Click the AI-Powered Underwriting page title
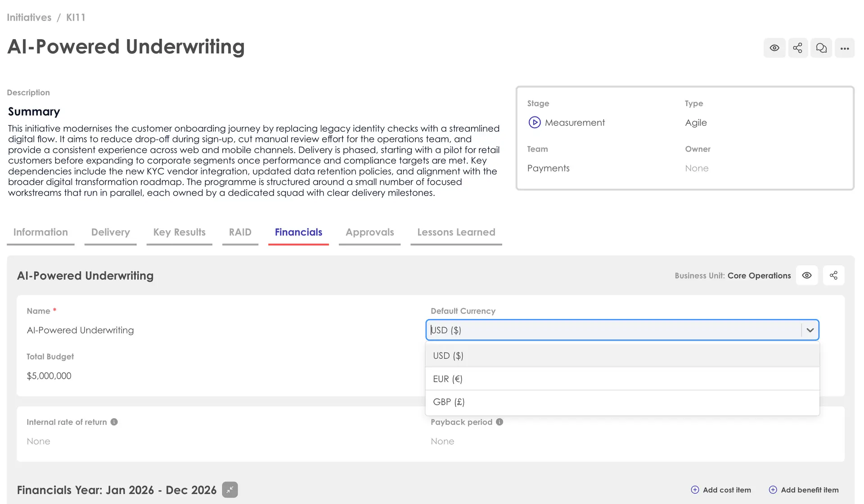The width and height of the screenshot is (864, 504). (x=126, y=47)
